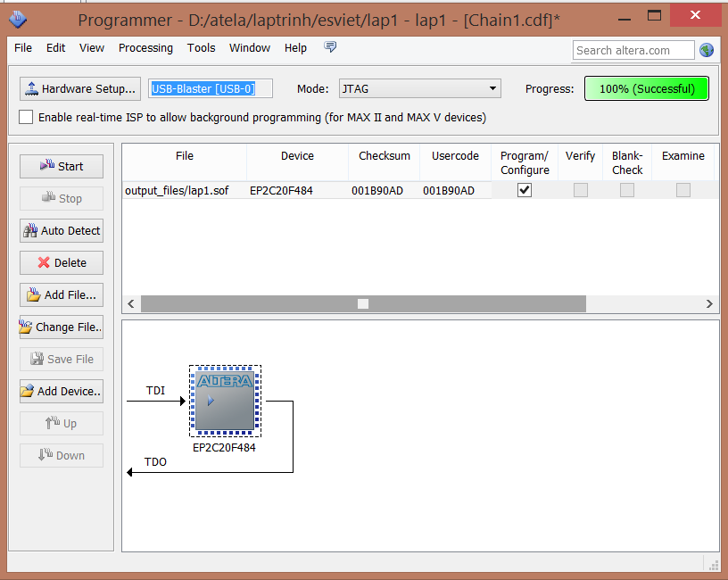Click the Blank-Check column header

pyautogui.click(x=627, y=163)
